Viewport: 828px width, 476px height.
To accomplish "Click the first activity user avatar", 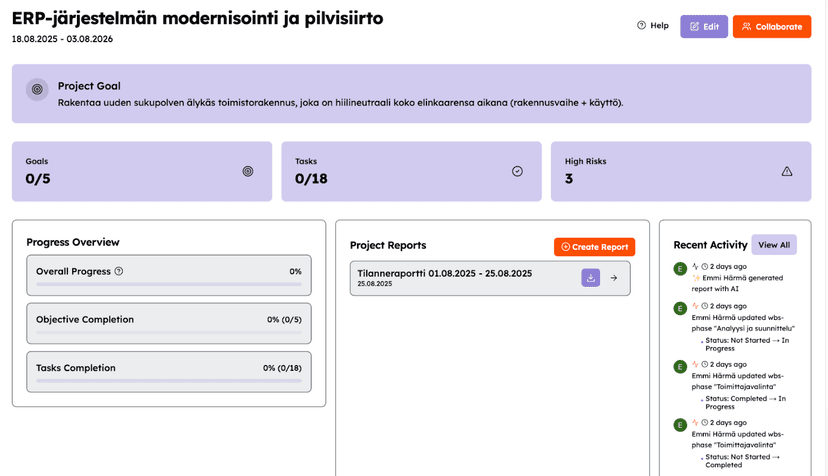I will click(x=680, y=269).
